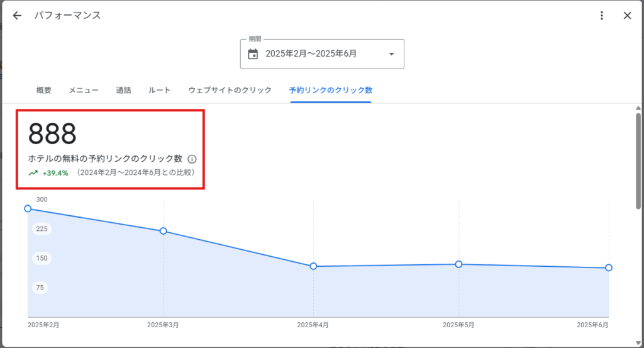The width and height of the screenshot is (644, 348).
Task: Expand the 期間 dropdown arrow
Action: tap(391, 54)
